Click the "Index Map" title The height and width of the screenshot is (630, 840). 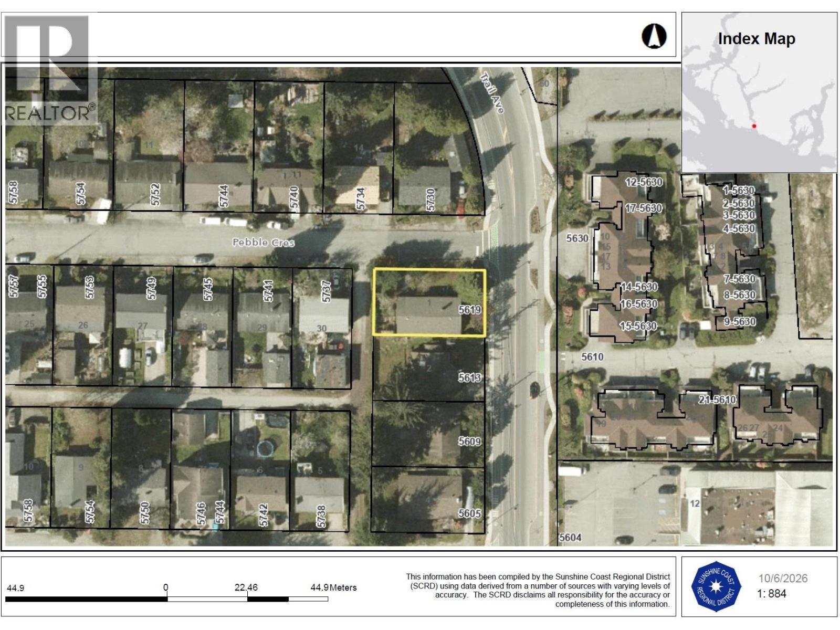click(x=757, y=39)
